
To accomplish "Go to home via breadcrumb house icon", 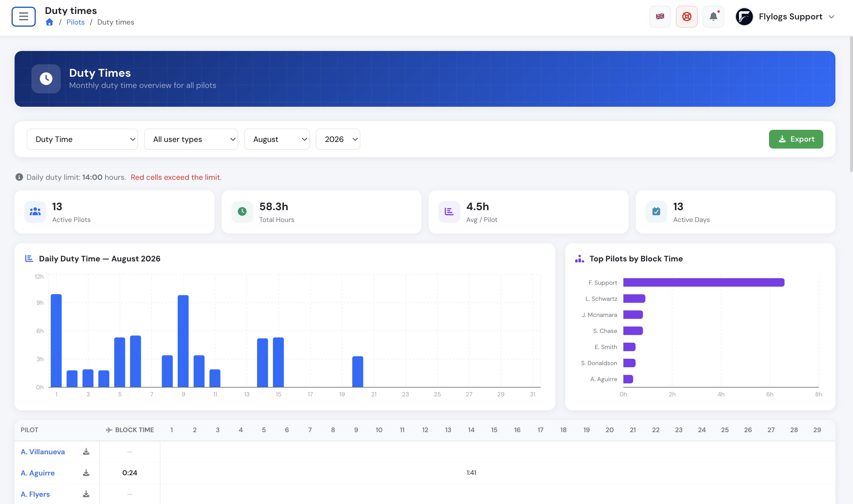I will coord(50,22).
